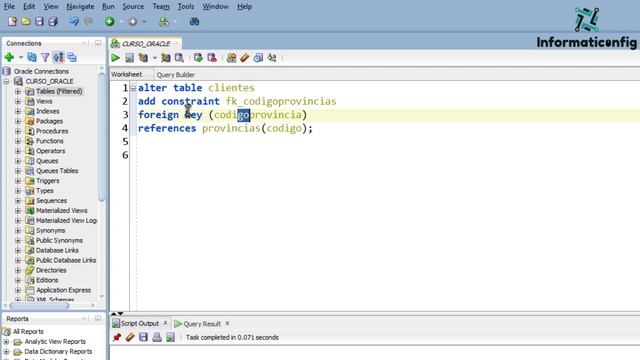This screenshot has width=640, height=360.
Task: Collapse the CURSO_ORACLE connection node
Action: 7,81
